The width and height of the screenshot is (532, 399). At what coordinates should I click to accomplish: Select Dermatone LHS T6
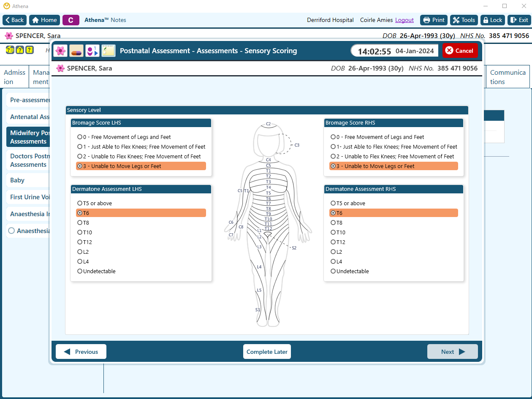[x=141, y=213]
